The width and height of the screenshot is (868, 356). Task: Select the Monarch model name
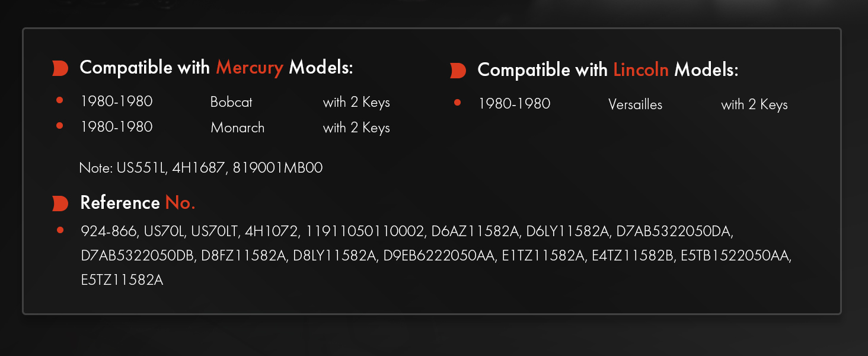237,128
